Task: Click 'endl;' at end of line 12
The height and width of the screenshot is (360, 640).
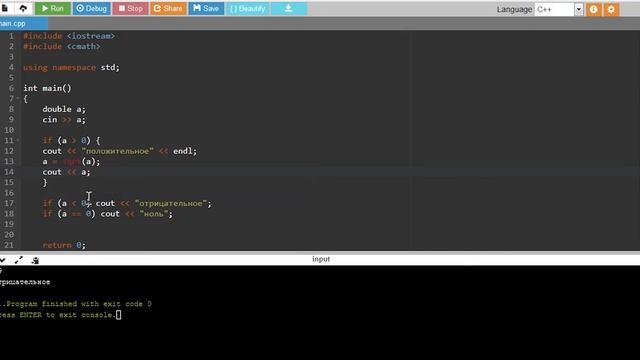Action: pos(185,151)
